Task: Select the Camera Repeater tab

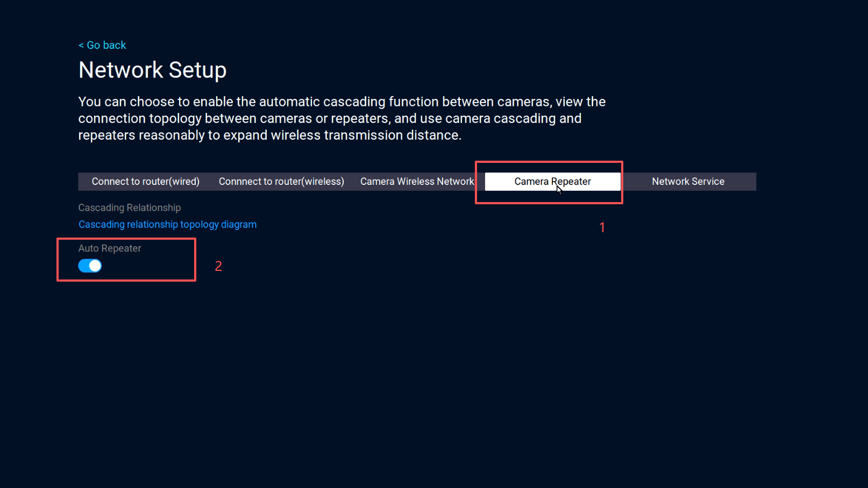Action: click(552, 182)
